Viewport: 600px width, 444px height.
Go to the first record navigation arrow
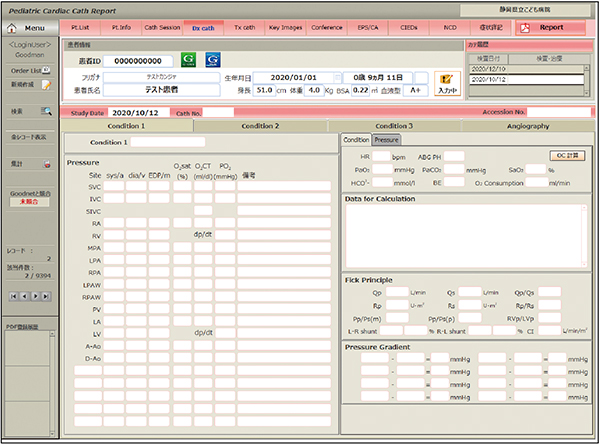[14, 297]
